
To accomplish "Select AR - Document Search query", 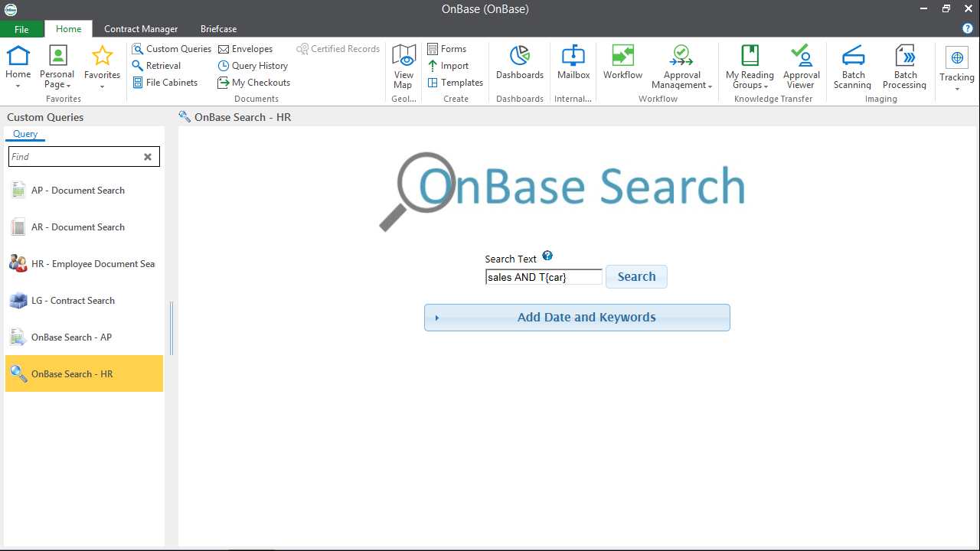I will (84, 227).
